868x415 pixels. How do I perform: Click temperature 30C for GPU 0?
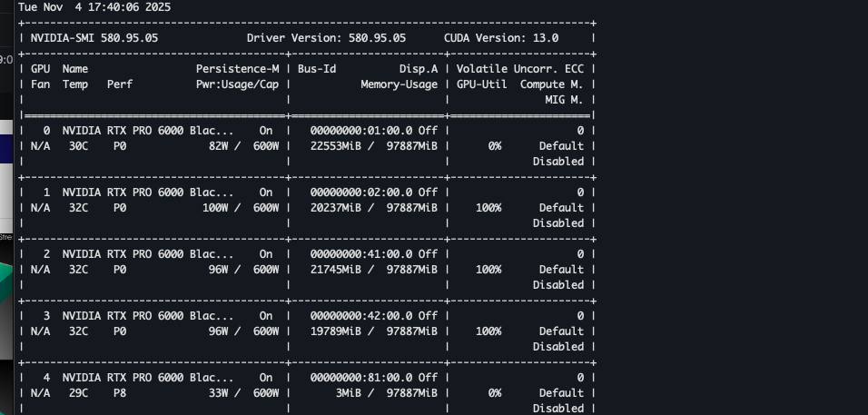pos(78,146)
